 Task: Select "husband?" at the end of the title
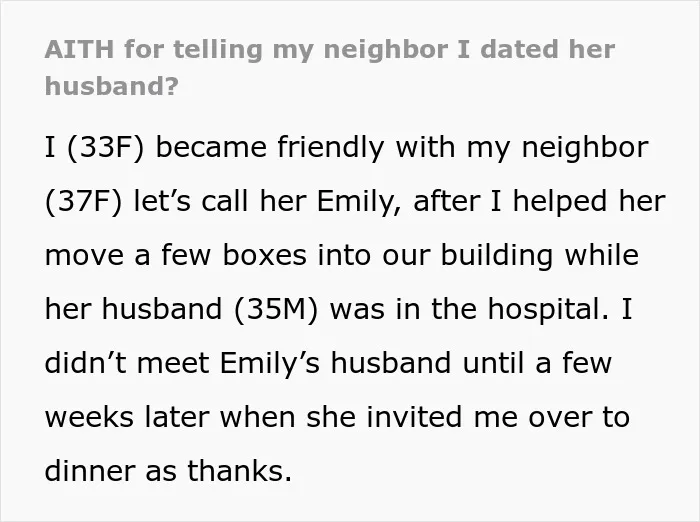coord(112,86)
